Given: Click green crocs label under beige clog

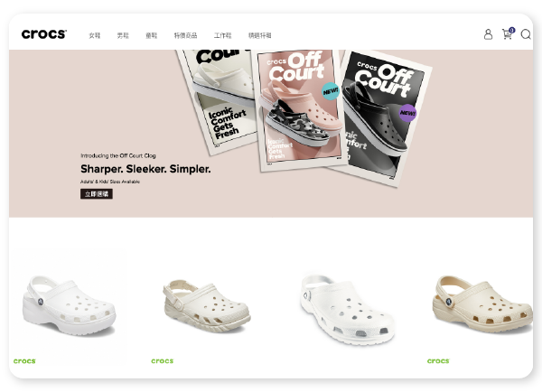Looking at the screenshot, I should tap(438, 361).
